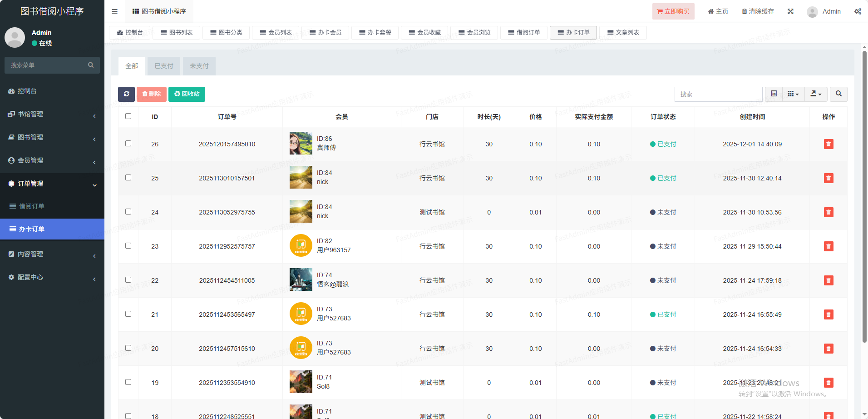Check the select-all checkbox in table header
868x419 pixels.
pyautogui.click(x=128, y=116)
